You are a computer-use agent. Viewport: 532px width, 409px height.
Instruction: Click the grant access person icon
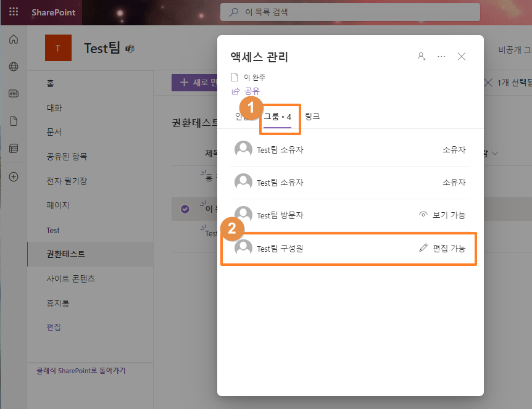422,56
